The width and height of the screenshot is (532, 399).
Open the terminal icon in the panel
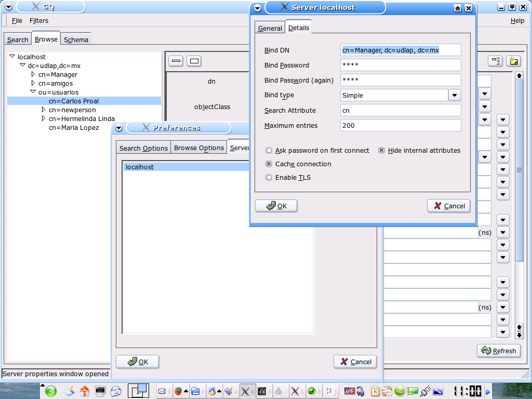pos(100,391)
